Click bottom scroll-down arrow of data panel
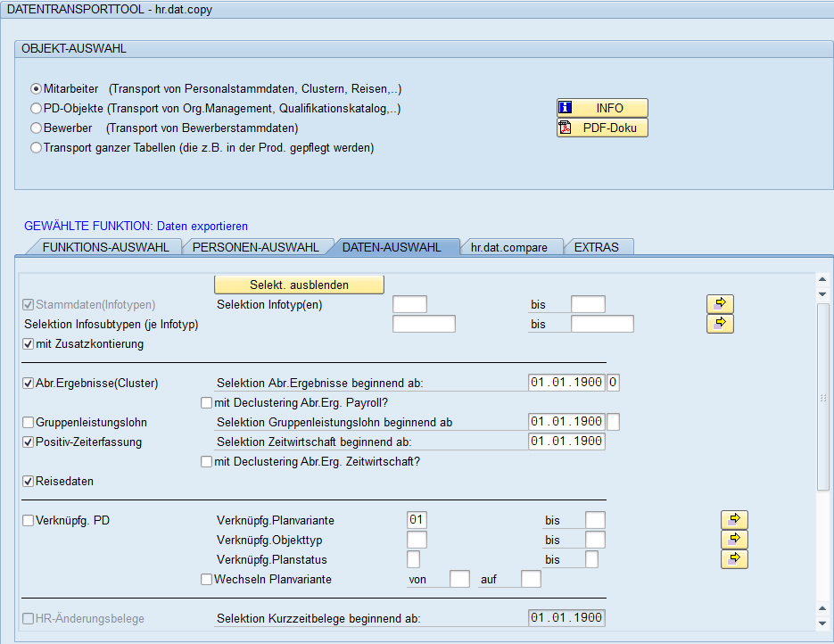 pos(822,623)
